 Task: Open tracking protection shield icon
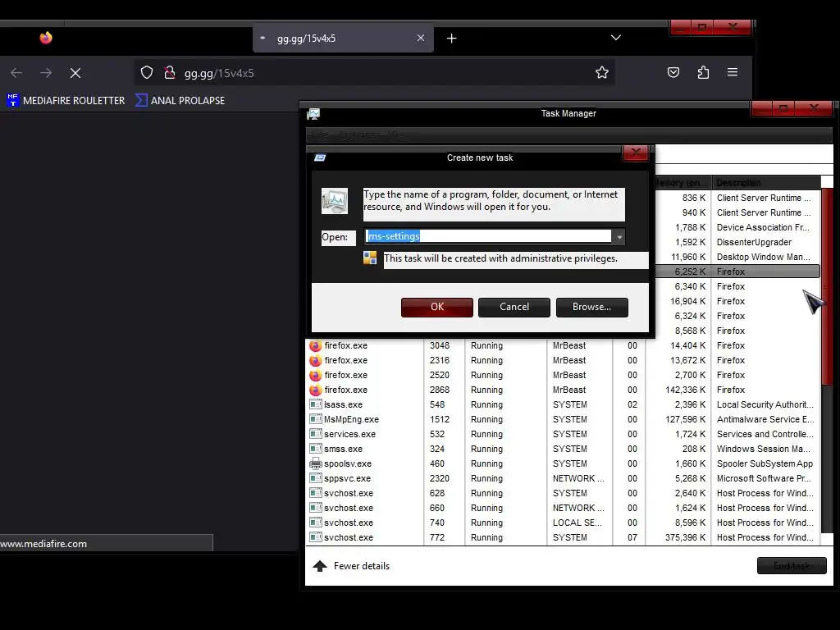click(x=147, y=72)
